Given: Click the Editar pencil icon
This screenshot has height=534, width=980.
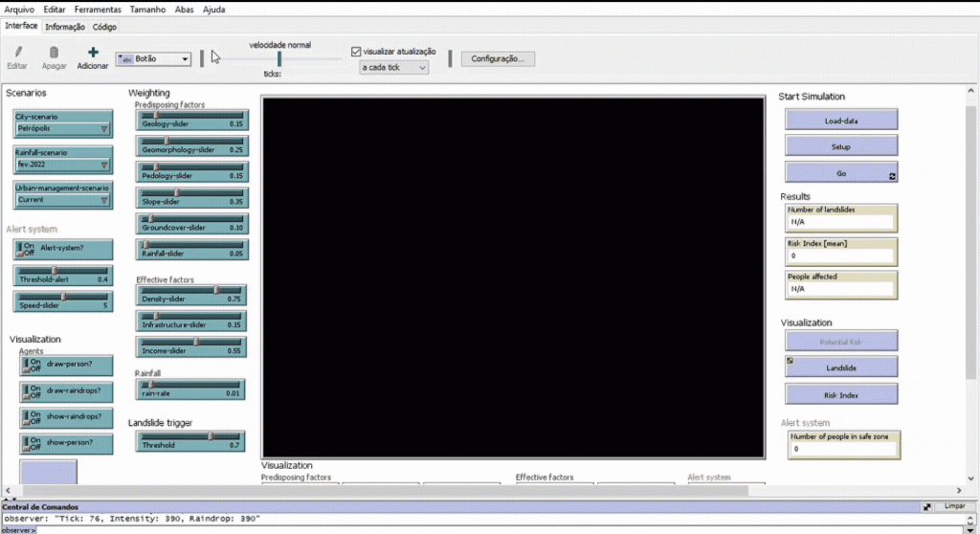Looking at the screenshot, I should pos(17,53).
